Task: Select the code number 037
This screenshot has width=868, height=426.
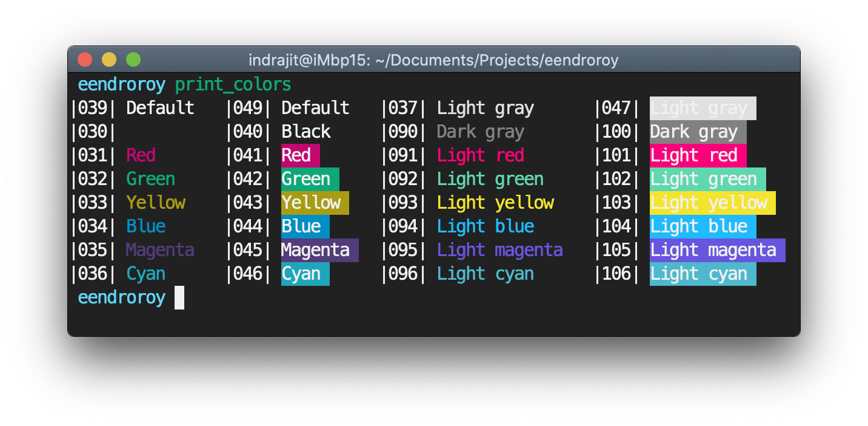Action: 403,108
